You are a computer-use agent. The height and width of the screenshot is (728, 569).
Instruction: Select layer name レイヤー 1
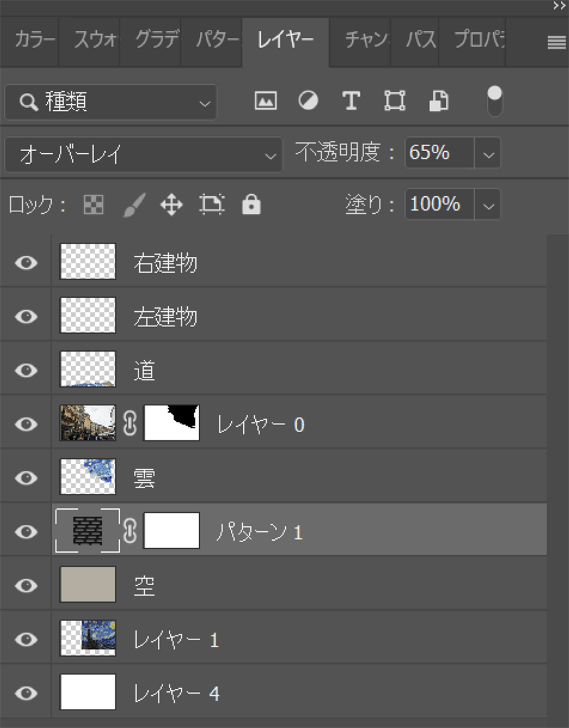176,640
